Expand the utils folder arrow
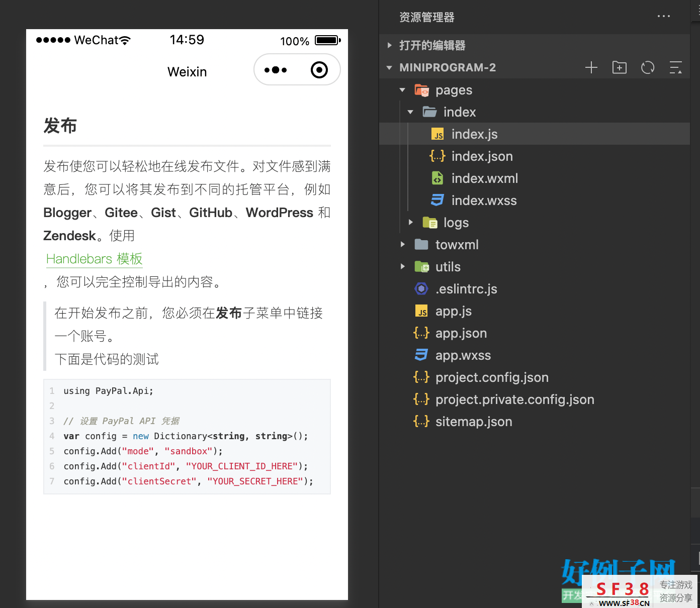The image size is (700, 608). [403, 266]
